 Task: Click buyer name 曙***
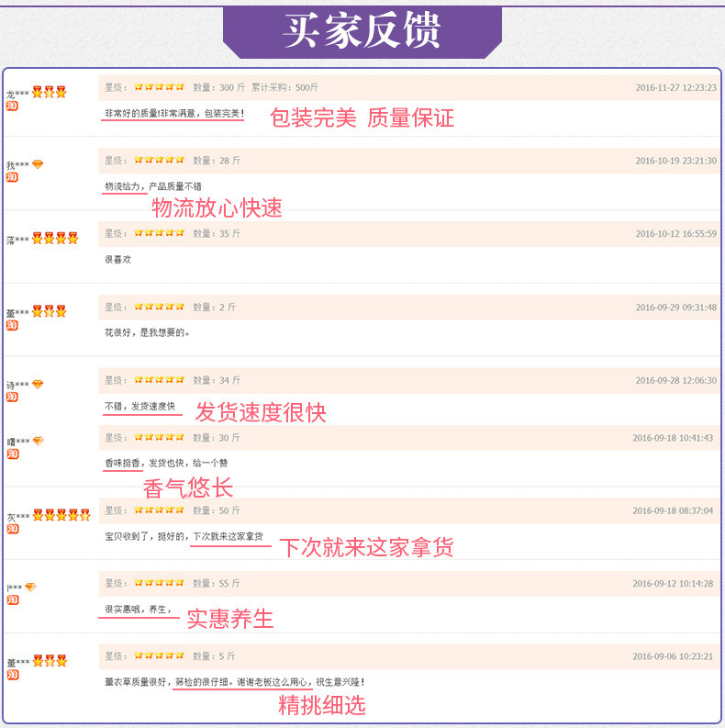click(x=18, y=442)
